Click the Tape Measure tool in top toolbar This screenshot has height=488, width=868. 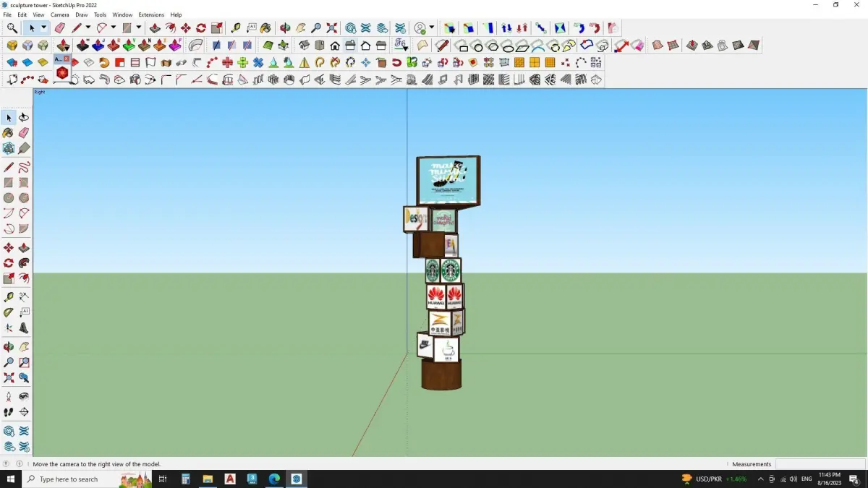click(236, 28)
